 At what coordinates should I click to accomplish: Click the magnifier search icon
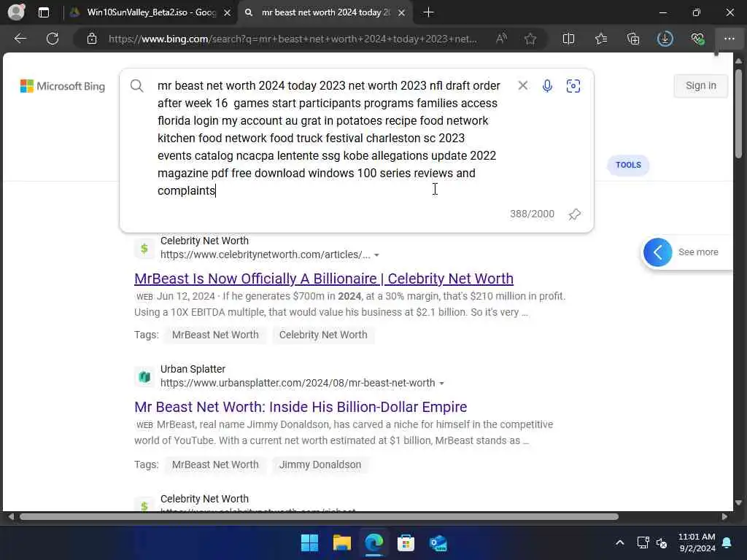(x=136, y=86)
